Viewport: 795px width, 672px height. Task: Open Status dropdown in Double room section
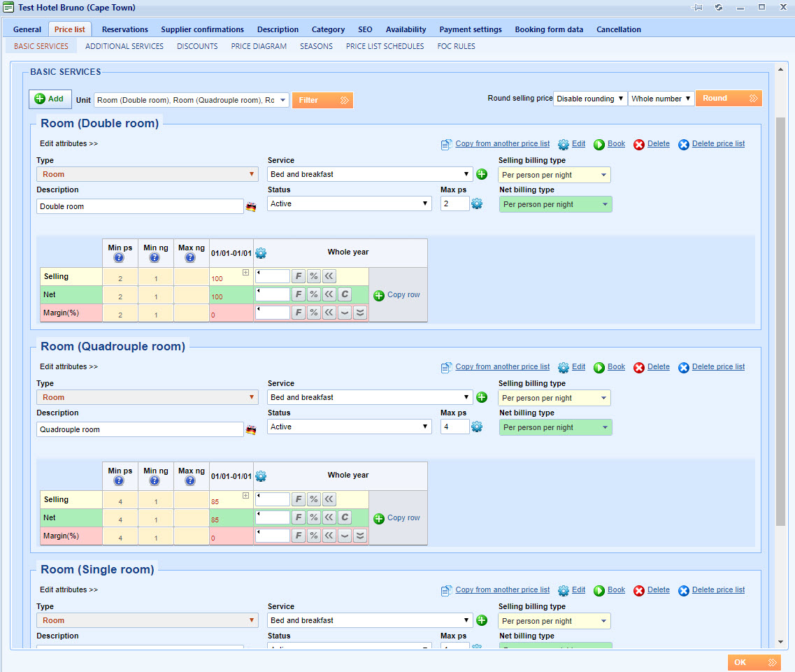click(350, 204)
